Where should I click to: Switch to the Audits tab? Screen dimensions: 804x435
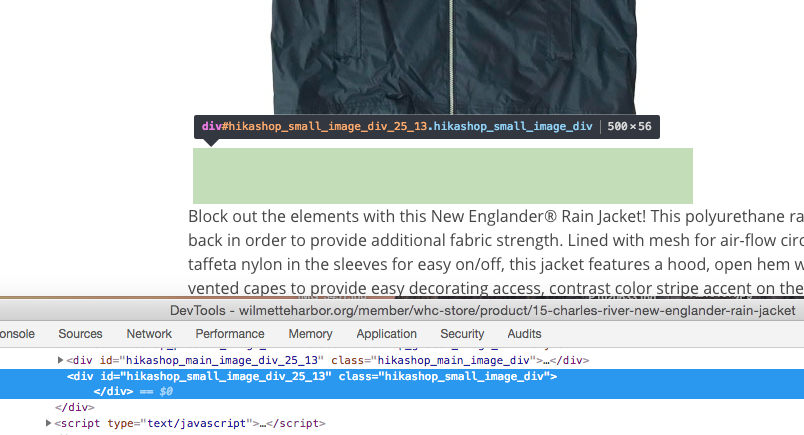coord(524,334)
